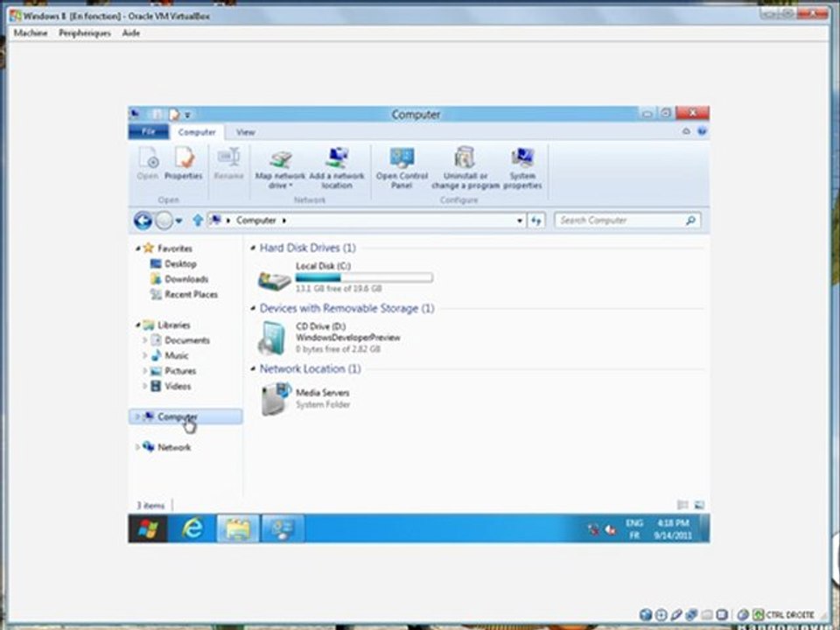Open the VirtualBox Périphériques menu
This screenshot has height=630, width=840.
click(x=85, y=32)
